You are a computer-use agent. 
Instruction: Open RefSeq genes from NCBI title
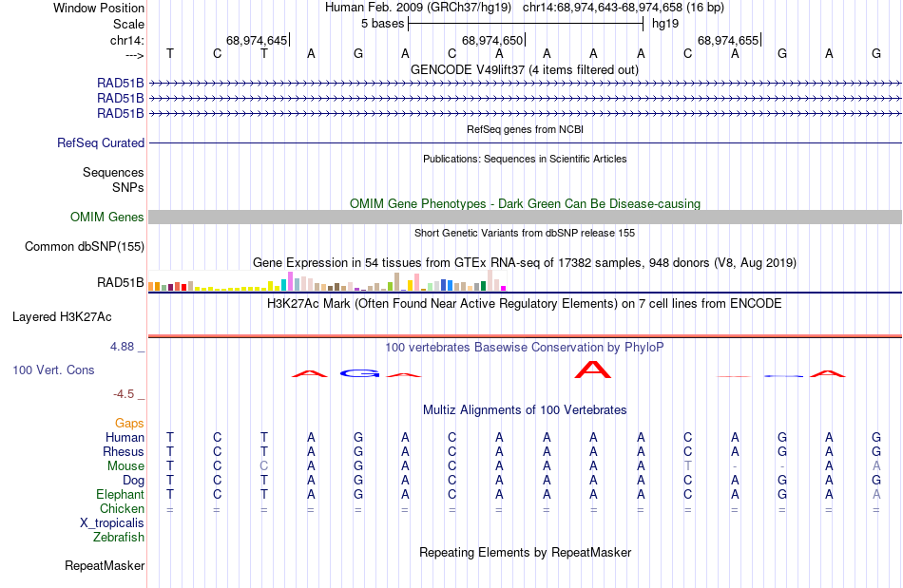click(525, 129)
